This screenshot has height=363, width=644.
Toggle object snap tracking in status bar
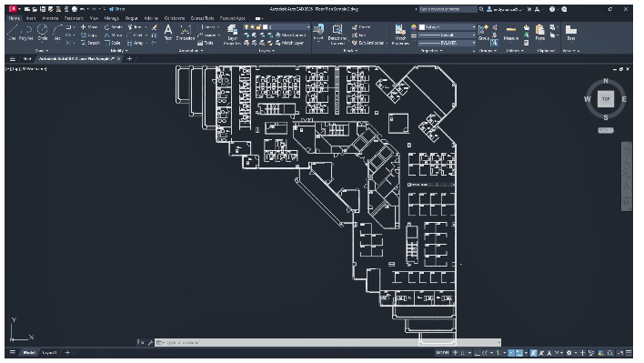(511, 353)
